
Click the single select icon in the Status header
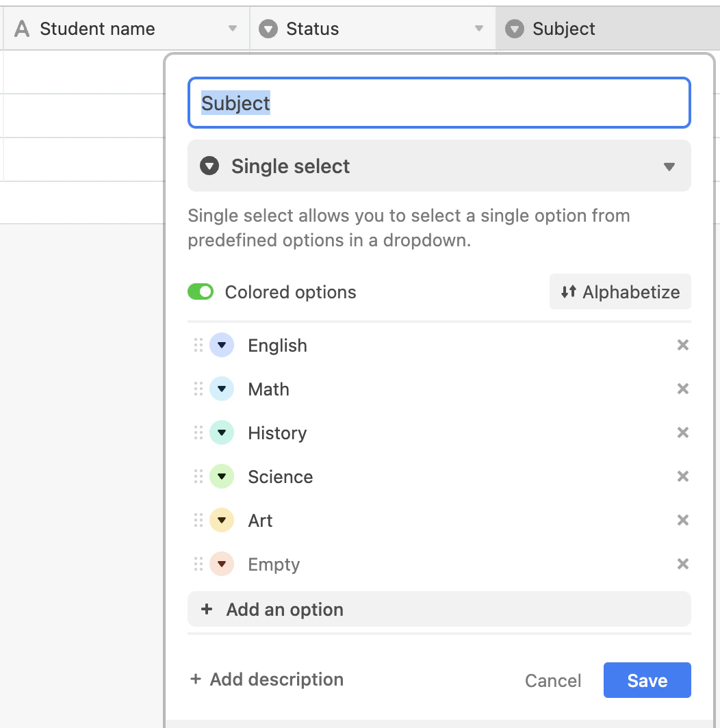268,28
